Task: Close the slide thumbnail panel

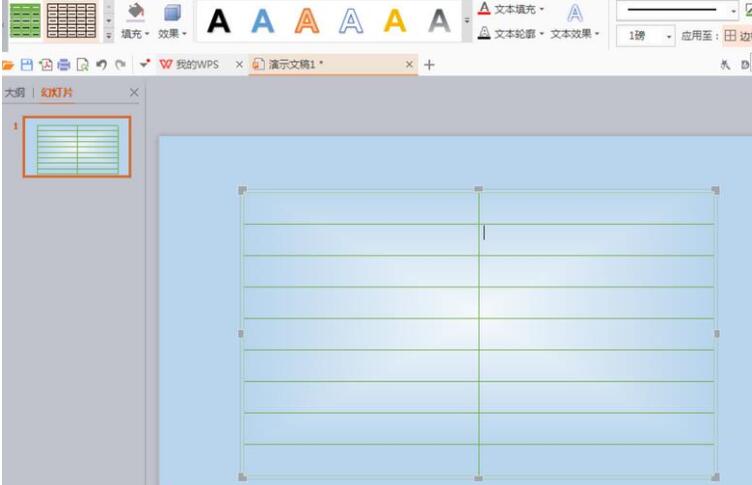Action: click(134, 93)
